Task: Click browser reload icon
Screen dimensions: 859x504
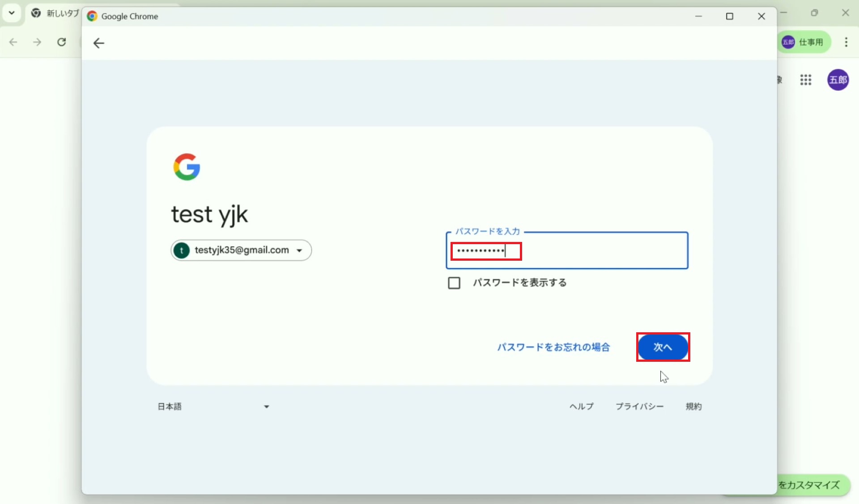Action: [62, 42]
